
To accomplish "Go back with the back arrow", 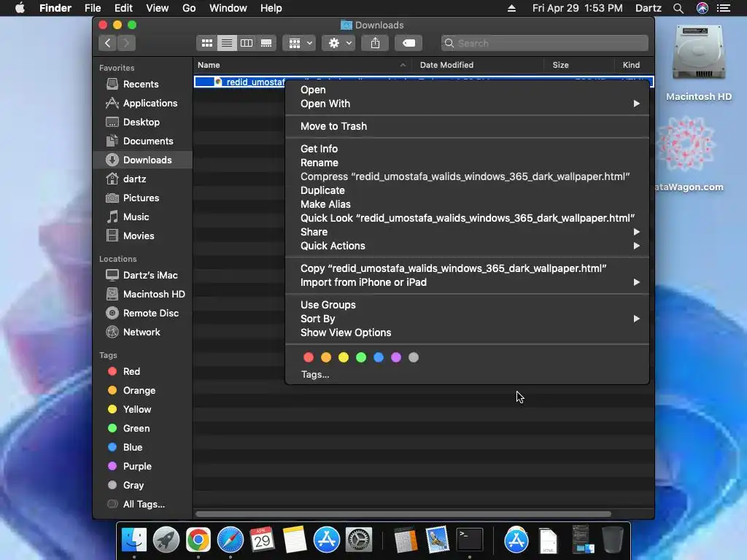I will [x=108, y=43].
